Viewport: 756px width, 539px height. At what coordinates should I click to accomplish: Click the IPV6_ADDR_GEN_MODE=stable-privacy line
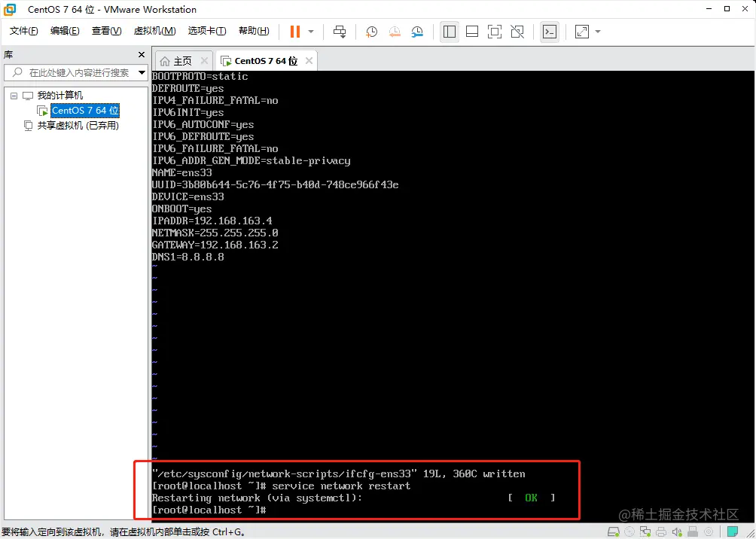click(x=251, y=160)
